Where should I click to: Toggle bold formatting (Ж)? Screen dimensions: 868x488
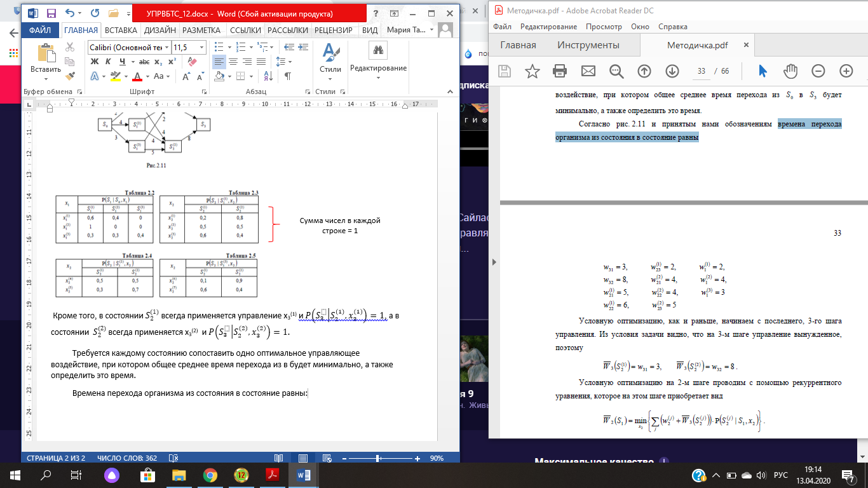coord(95,62)
